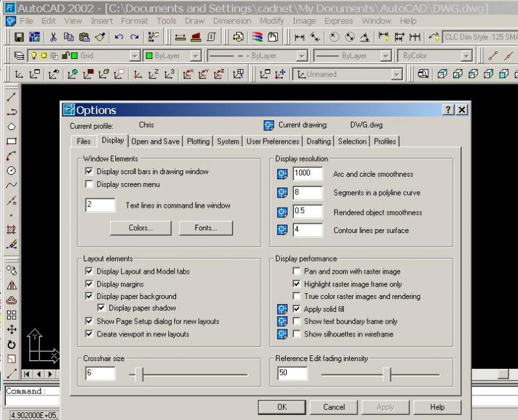Select the Hatch tool icon
The image size is (518, 420).
pyautogui.click(x=12, y=230)
